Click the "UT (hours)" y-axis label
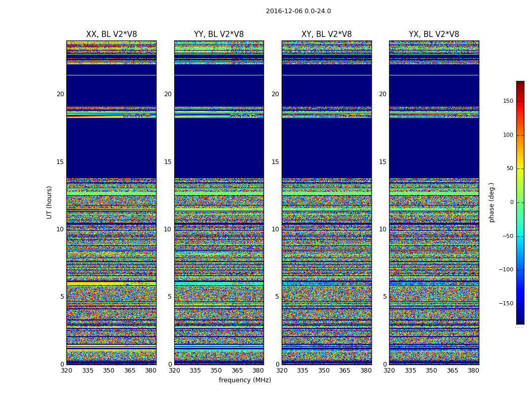532x405 pixels. [50, 202]
